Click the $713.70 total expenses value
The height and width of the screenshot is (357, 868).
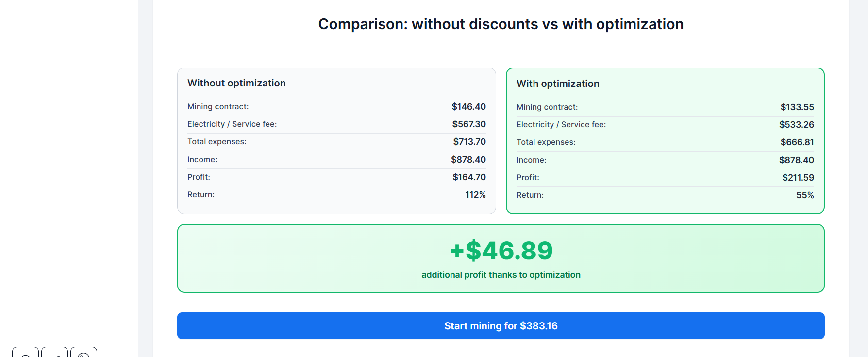(469, 142)
